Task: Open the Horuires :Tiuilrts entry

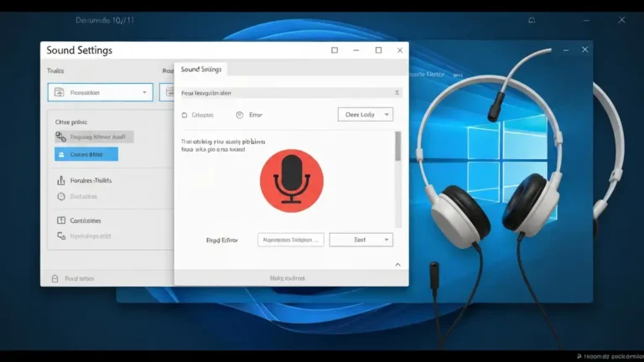Action: (91, 180)
